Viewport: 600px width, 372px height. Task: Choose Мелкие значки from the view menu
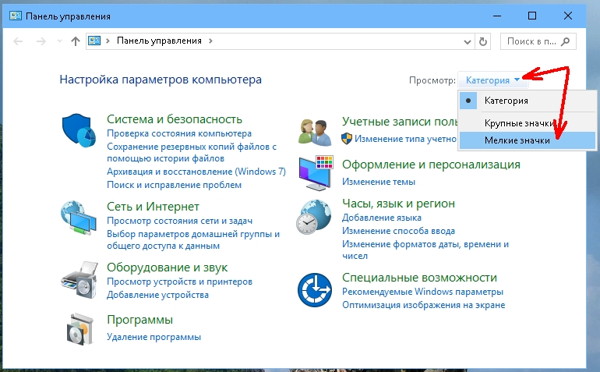(527, 140)
